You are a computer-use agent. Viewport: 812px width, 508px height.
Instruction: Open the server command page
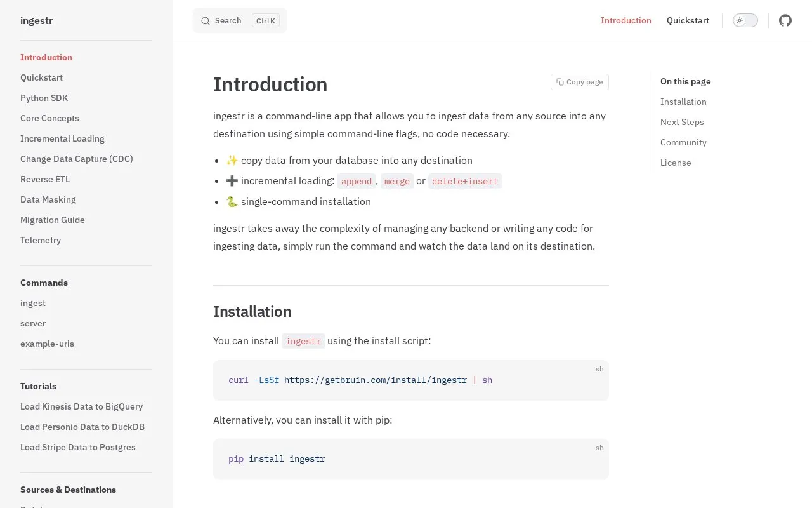33,323
